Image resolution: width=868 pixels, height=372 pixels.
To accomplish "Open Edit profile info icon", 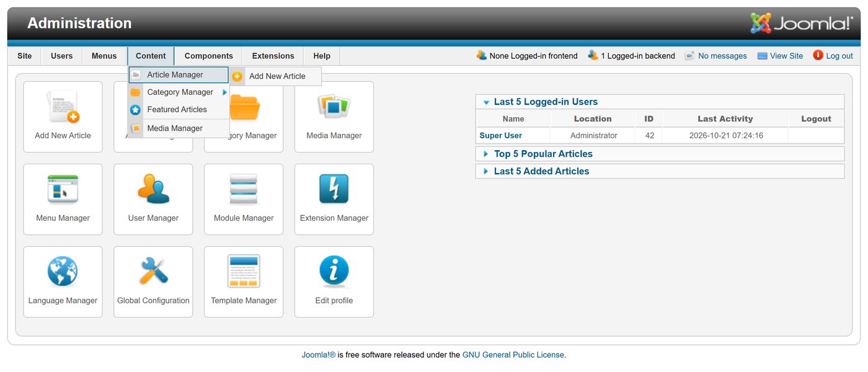I will (334, 272).
